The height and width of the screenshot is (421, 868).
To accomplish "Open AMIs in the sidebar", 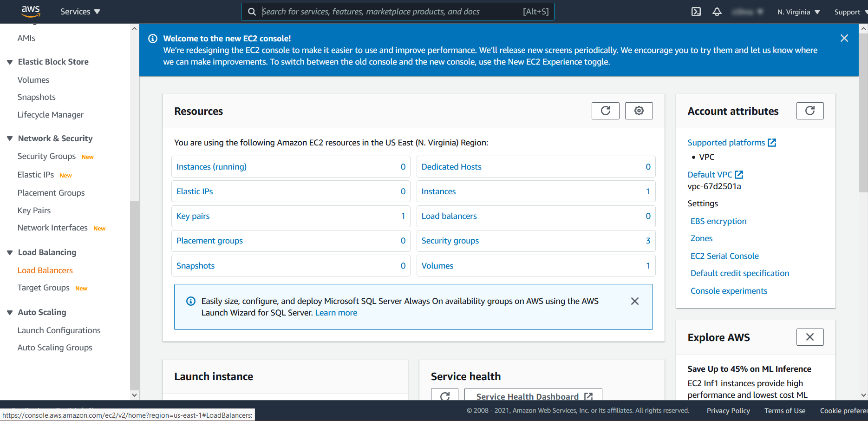I will coord(26,38).
